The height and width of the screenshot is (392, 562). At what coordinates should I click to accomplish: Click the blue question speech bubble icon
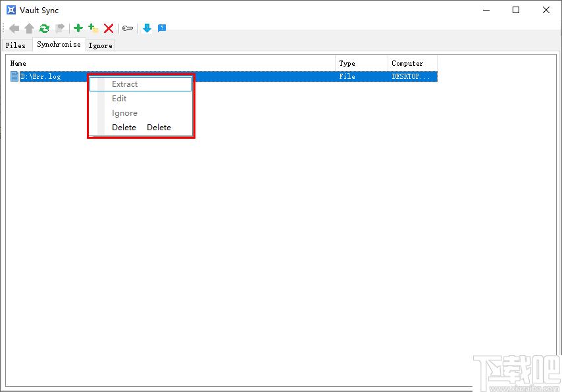pyautogui.click(x=162, y=28)
